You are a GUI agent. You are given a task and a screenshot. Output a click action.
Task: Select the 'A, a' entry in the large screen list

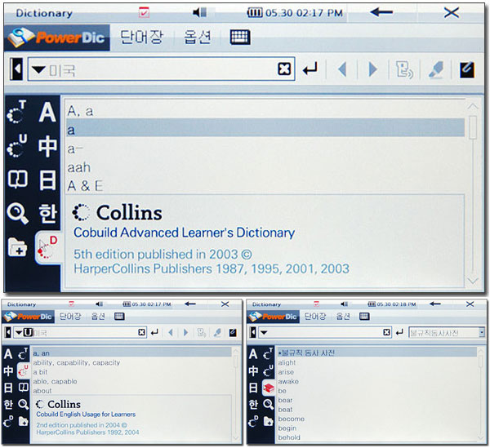(265, 111)
